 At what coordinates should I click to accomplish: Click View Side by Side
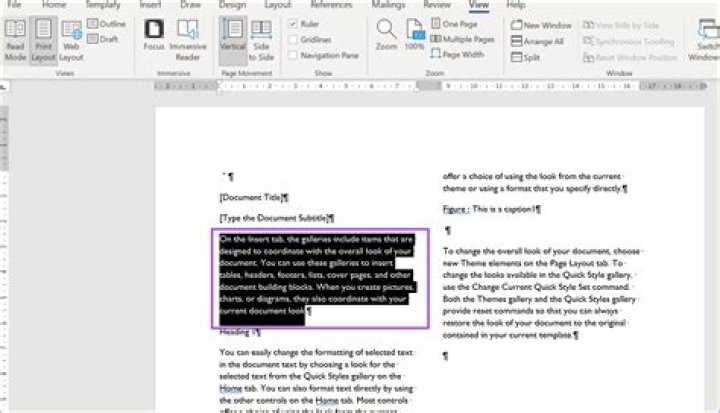621,25
